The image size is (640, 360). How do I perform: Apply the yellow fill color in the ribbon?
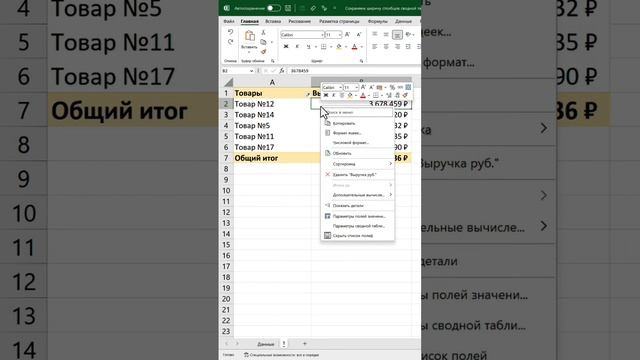pyautogui.click(x=339, y=47)
